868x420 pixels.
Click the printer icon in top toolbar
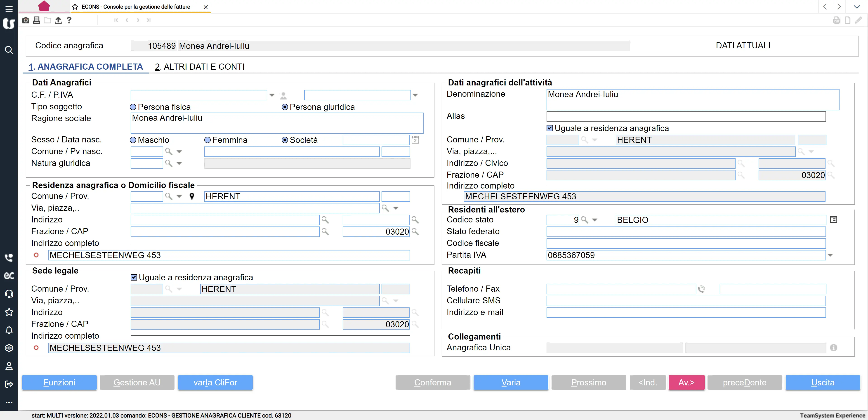36,20
